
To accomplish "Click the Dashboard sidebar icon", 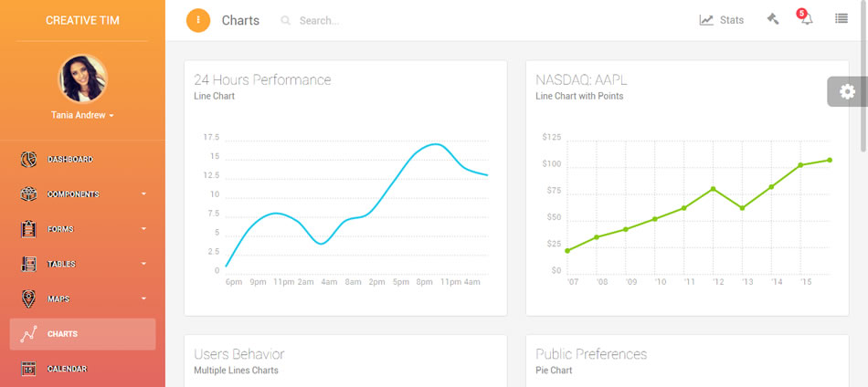I will [x=28, y=160].
